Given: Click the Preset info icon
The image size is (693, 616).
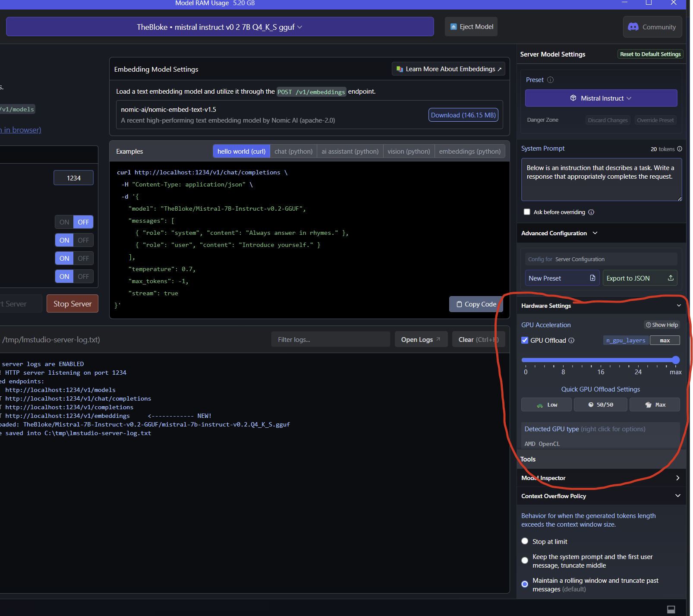Looking at the screenshot, I should pos(550,80).
